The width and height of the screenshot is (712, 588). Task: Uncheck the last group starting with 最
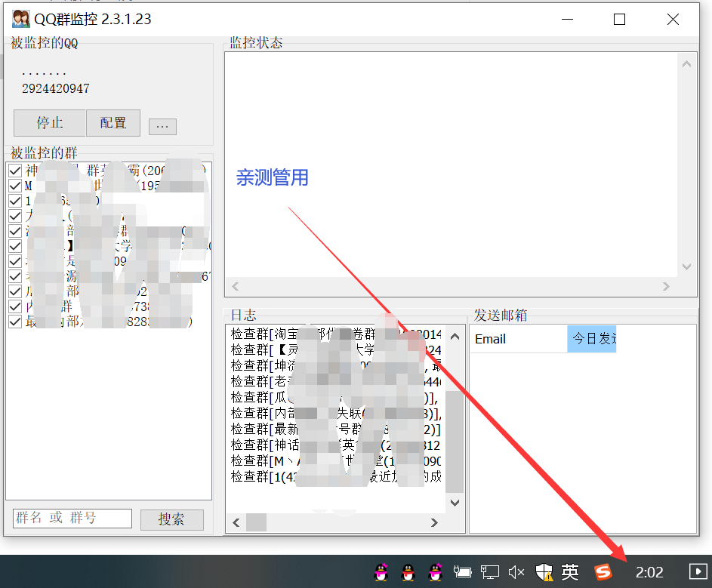click(x=15, y=322)
